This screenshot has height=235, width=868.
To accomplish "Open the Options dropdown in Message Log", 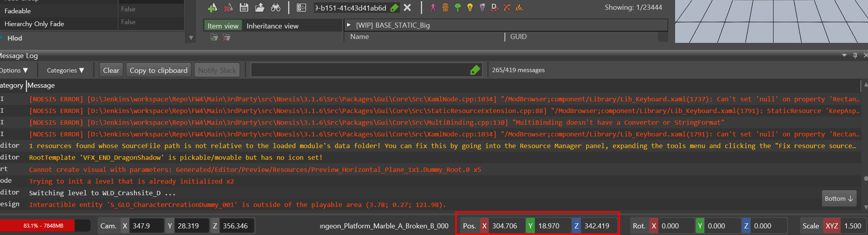I will pyautogui.click(x=14, y=70).
